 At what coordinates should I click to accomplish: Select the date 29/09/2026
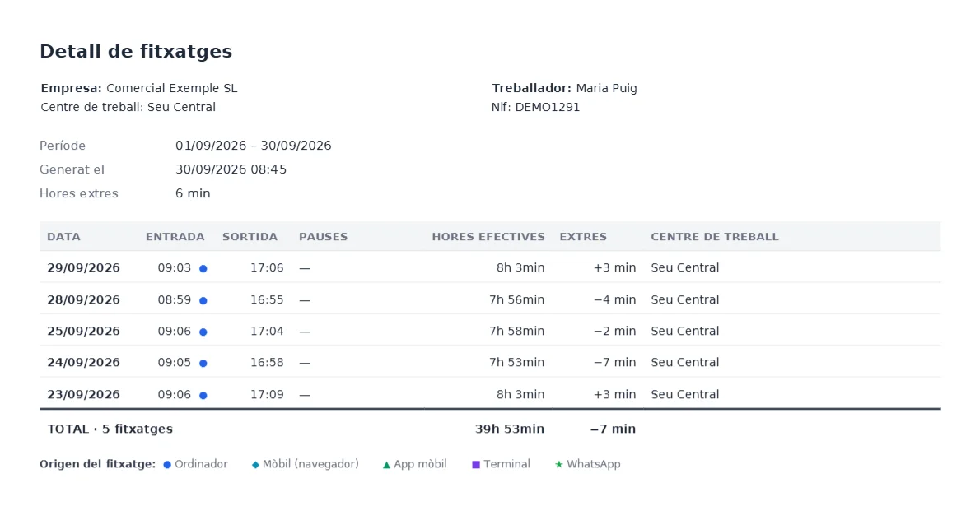coord(84,267)
